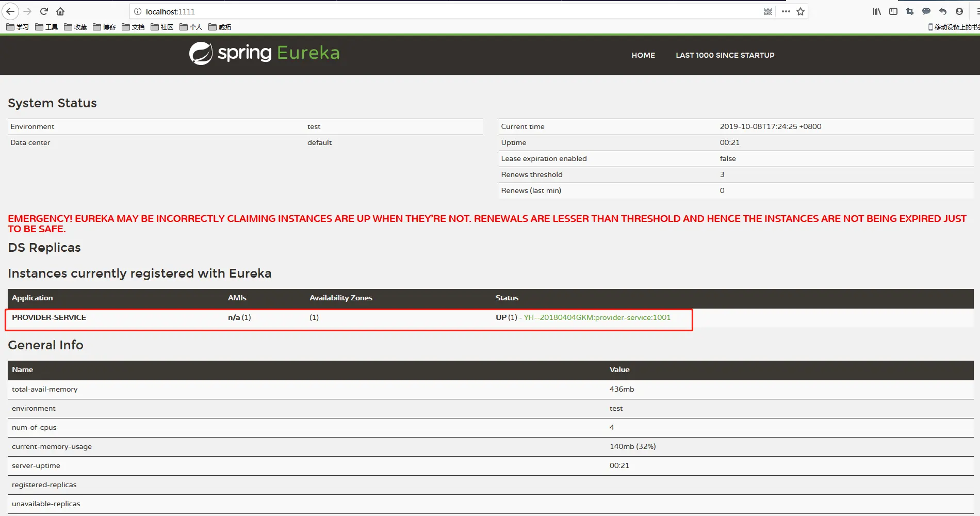Open the Firefox account icon
Viewport: 980px width, 516px height.
pyautogui.click(x=959, y=11)
